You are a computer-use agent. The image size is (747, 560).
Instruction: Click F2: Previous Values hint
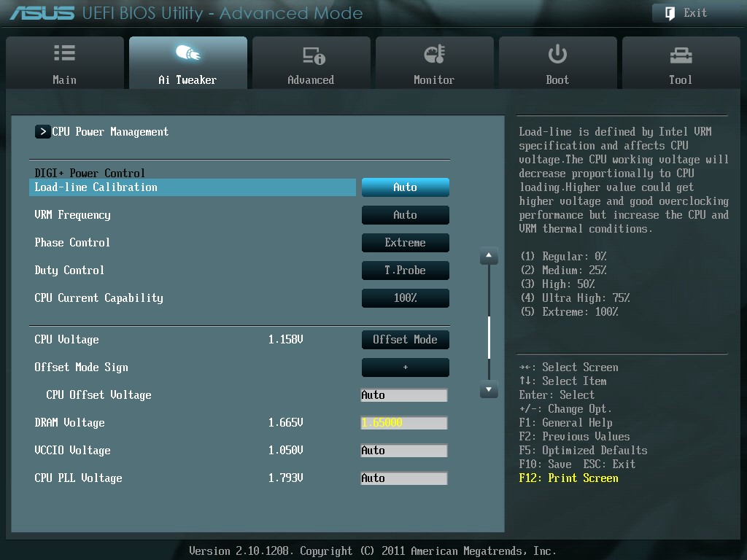point(575,437)
